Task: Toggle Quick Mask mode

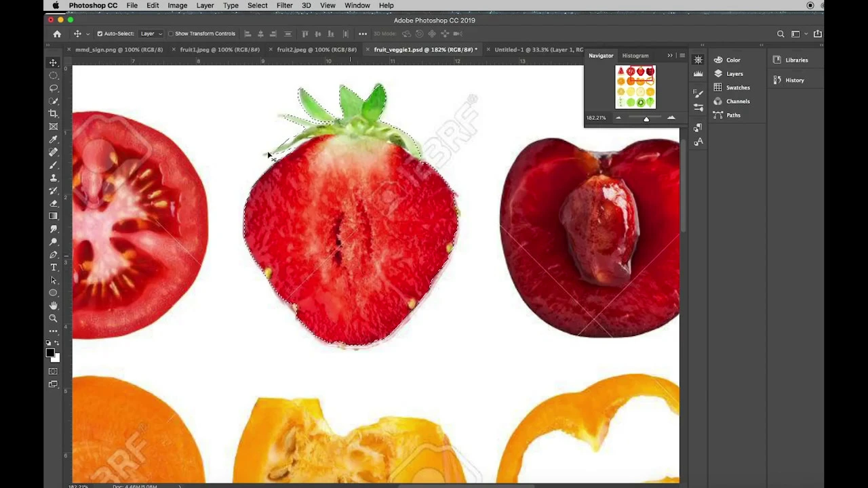Action: [53, 371]
